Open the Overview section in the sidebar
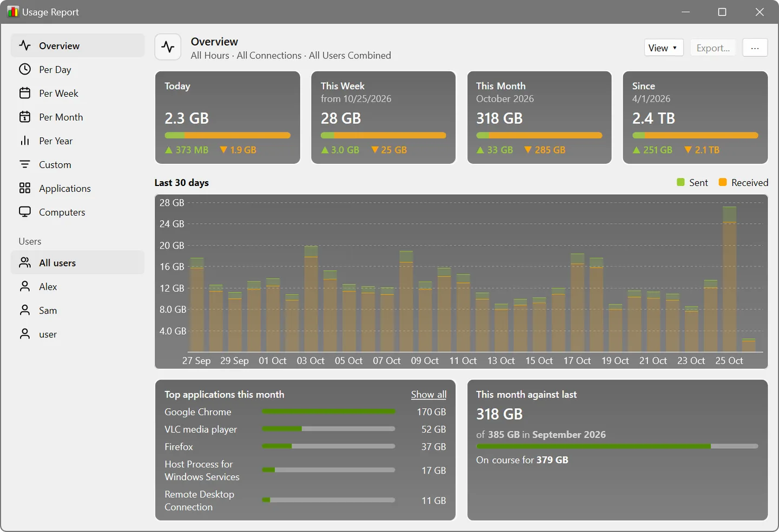The height and width of the screenshot is (532, 779). (x=77, y=45)
